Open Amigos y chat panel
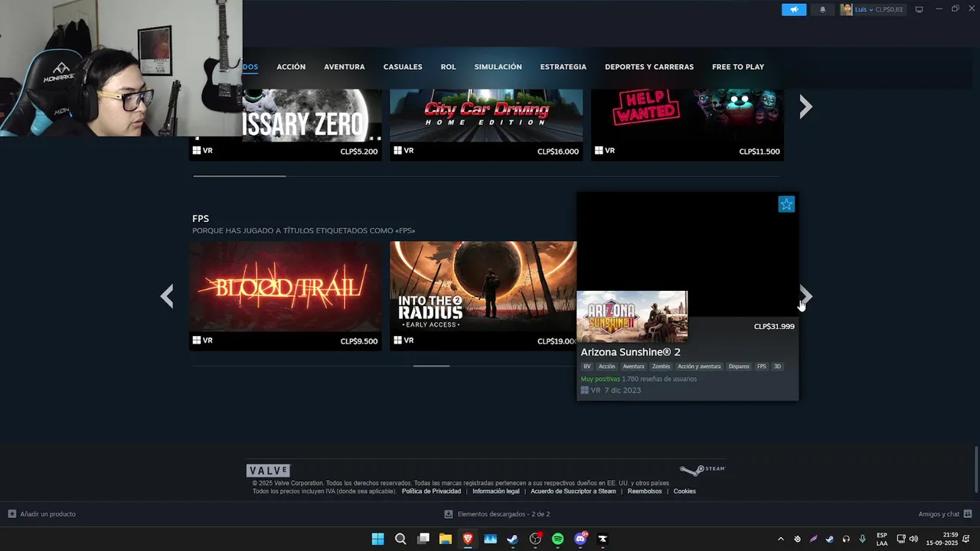980x551 pixels. pos(945,514)
